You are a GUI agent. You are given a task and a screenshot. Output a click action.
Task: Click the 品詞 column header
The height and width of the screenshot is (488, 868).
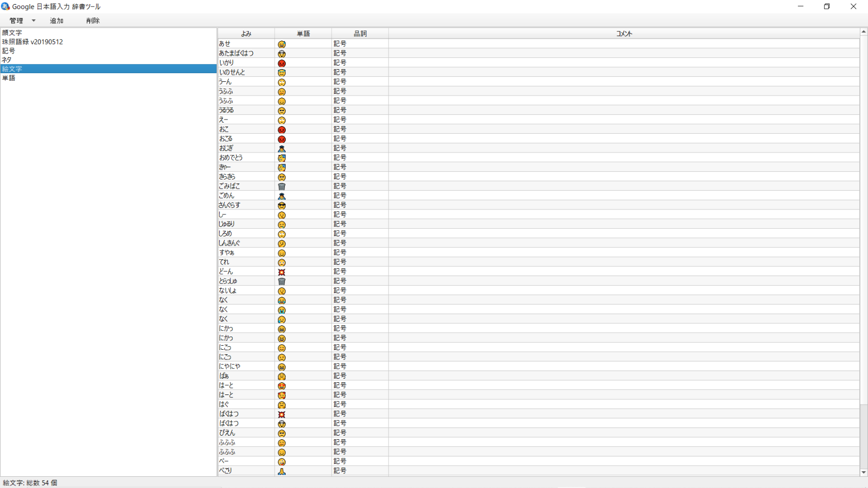(x=360, y=34)
